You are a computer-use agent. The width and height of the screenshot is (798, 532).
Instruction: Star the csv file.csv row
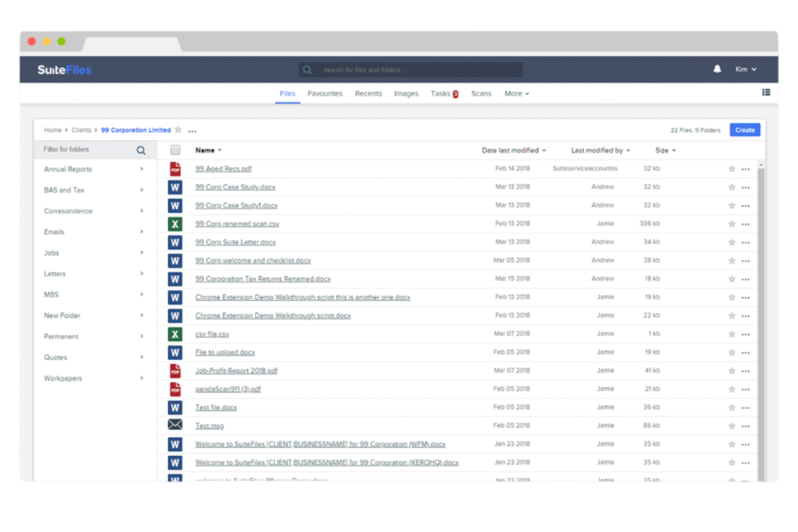[x=732, y=334]
